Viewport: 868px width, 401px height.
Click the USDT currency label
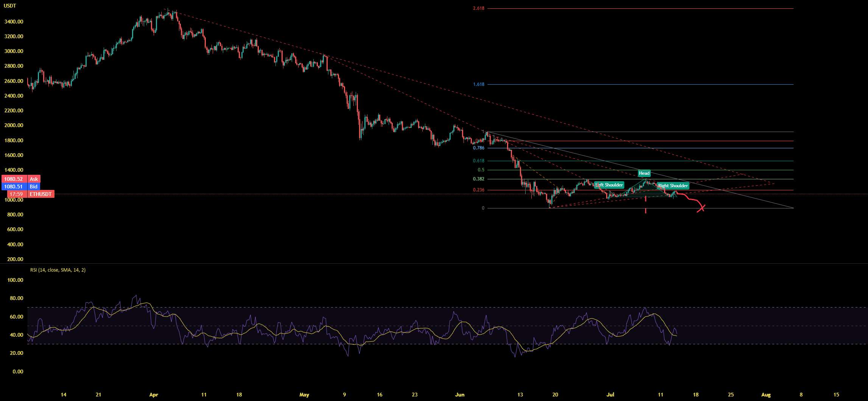tap(9, 6)
